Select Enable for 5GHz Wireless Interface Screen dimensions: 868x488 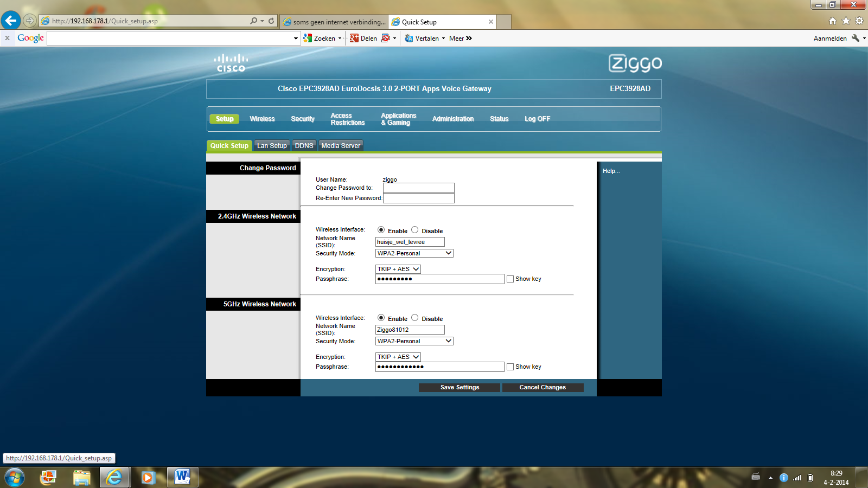tap(381, 318)
